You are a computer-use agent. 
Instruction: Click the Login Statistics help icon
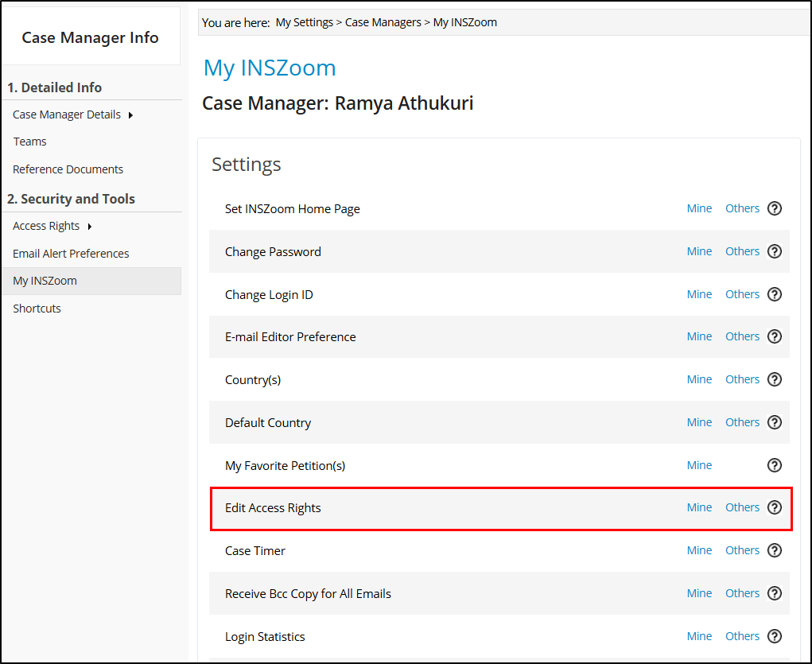[x=775, y=636]
